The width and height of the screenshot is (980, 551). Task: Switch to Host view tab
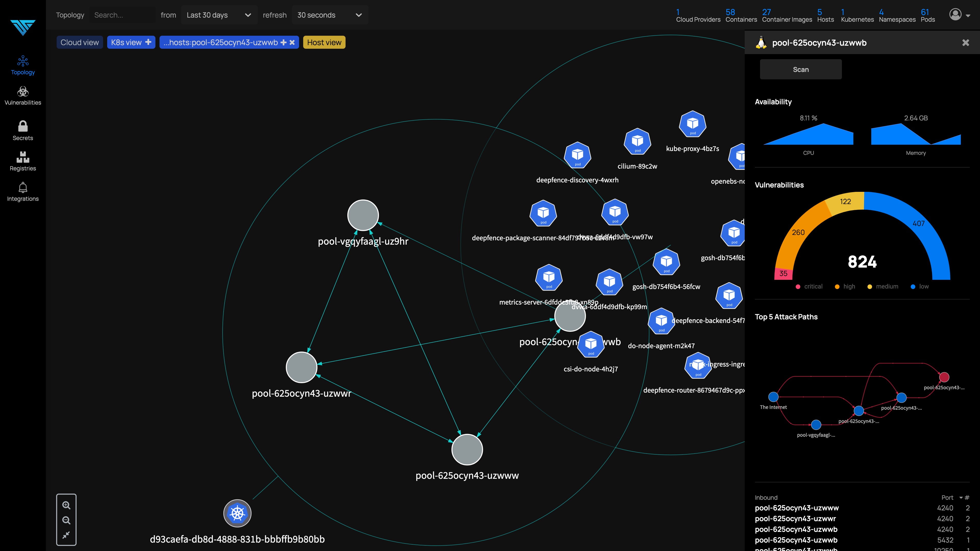tap(324, 42)
